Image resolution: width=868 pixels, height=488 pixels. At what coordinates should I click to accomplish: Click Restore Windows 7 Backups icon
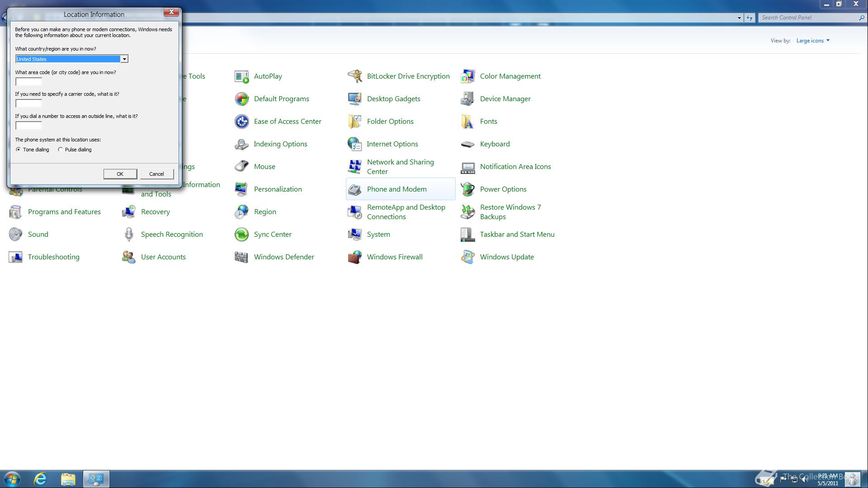(467, 212)
